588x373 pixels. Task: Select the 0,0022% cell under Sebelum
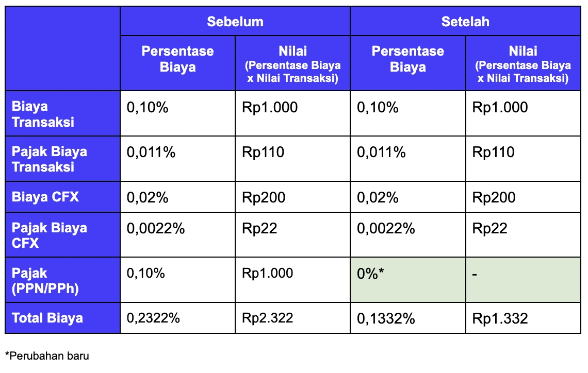178,235
